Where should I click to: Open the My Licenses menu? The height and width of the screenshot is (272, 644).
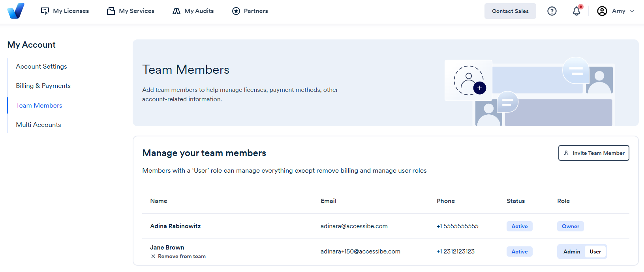65,11
